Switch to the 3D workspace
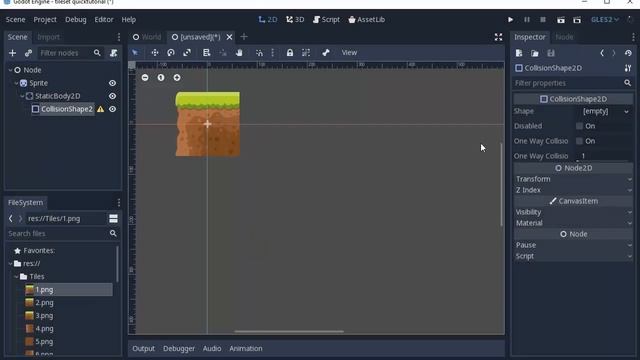The width and height of the screenshot is (640, 360). pyautogui.click(x=295, y=20)
